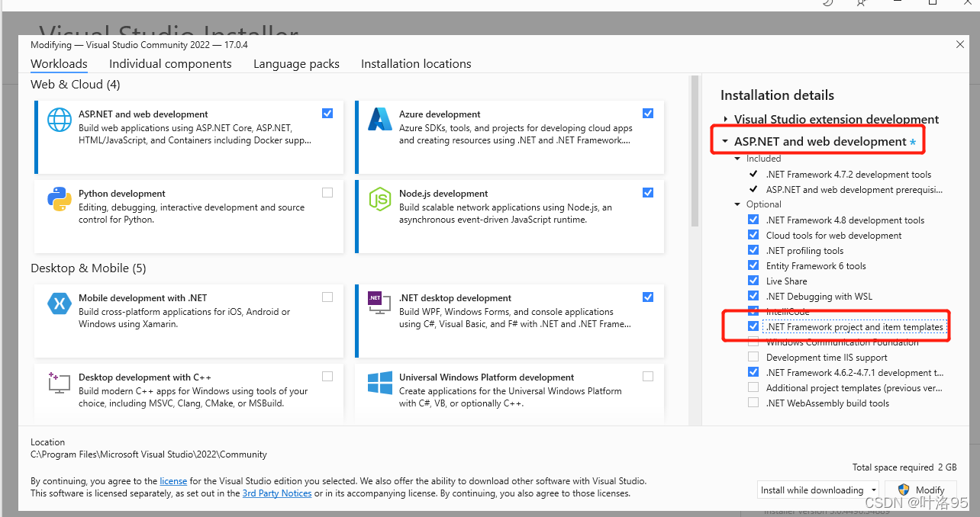Click the Python development logo icon

coord(60,199)
